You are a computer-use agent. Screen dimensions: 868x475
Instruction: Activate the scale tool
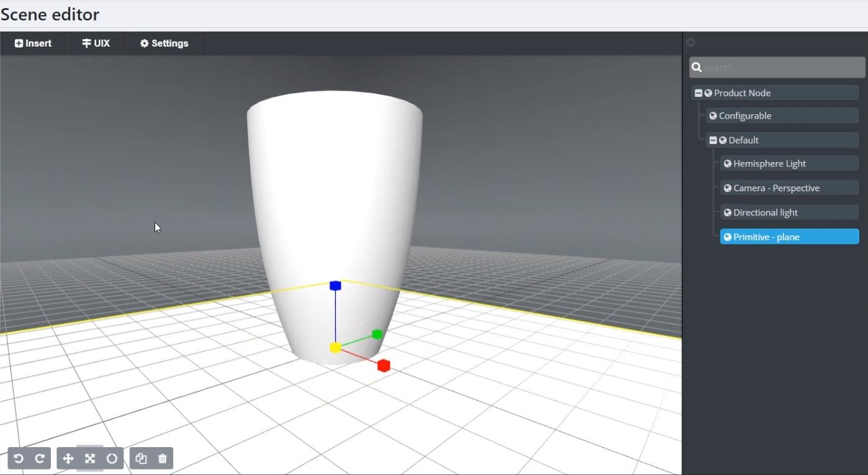[90, 459]
